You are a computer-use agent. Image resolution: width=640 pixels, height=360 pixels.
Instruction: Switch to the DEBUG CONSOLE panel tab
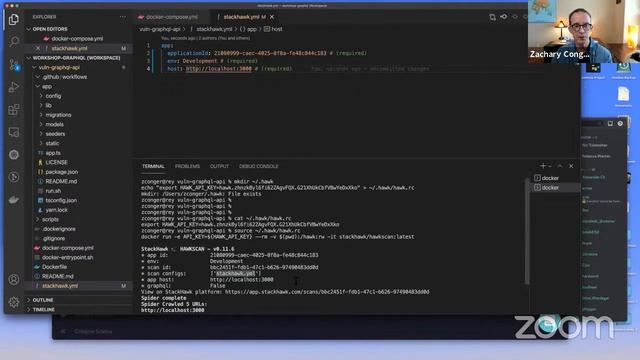coord(258,167)
